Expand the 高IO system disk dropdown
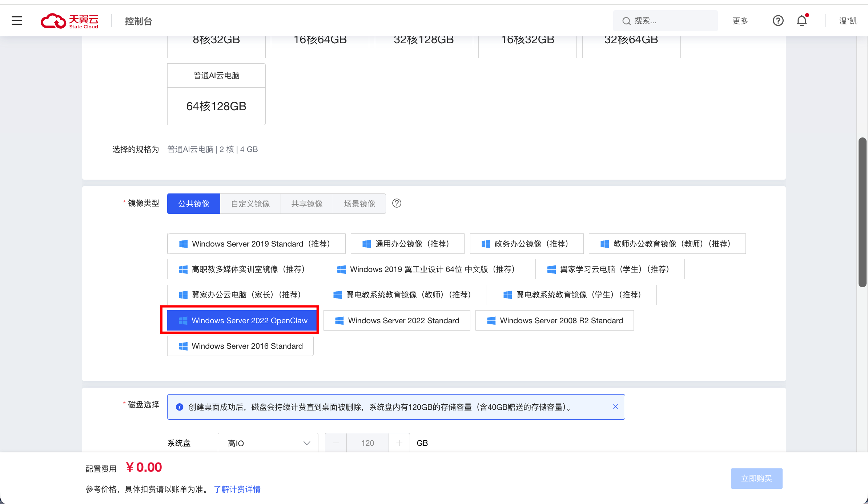Viewport: 868px width, 504px height. pyautogui.click(x=268, y=443)
